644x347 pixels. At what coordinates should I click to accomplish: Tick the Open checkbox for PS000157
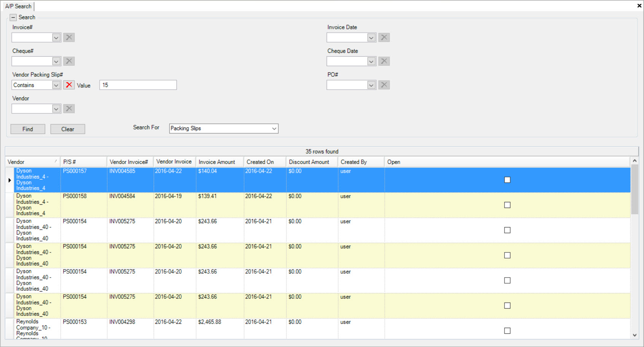tap(507, 180)
